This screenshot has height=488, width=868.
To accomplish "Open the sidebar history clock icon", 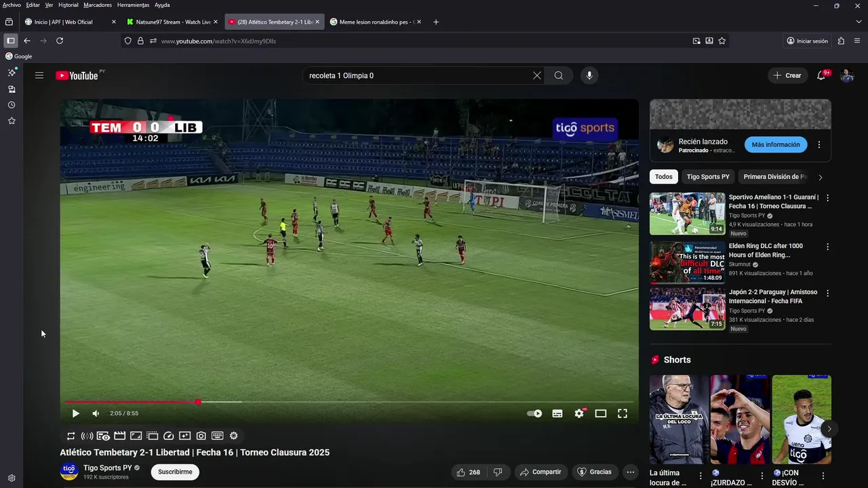I will point(12,105).
